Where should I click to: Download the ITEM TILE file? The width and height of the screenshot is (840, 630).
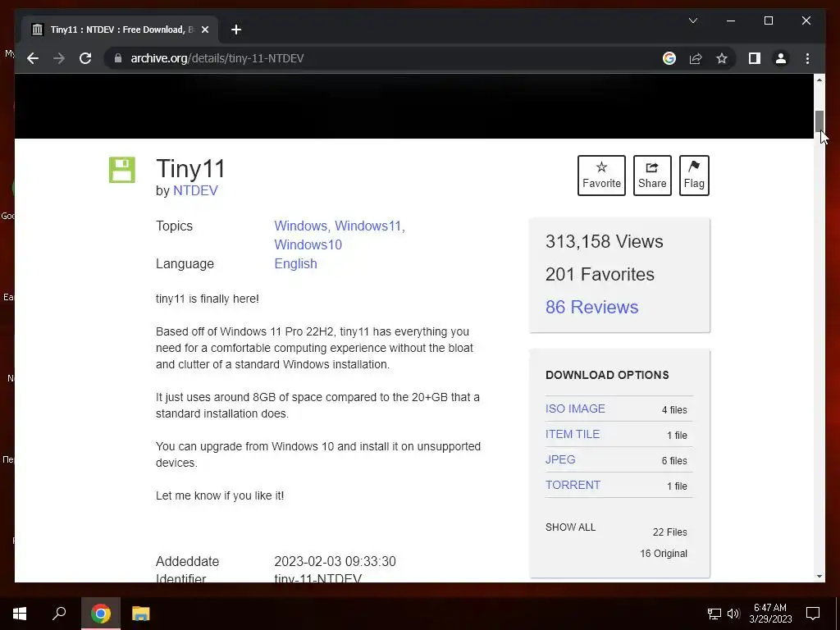(x=573, y=435)
